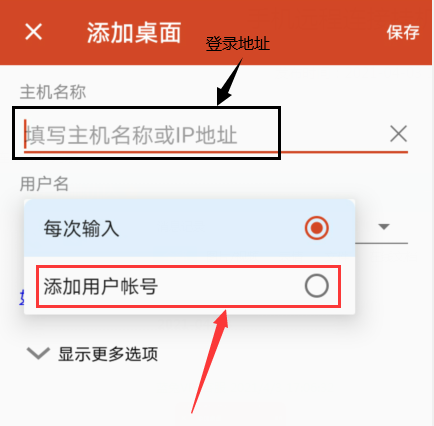Viewport: 434px width, 426px height.
Task: Choose the 每次输入 option text
Action: (81, 228)
